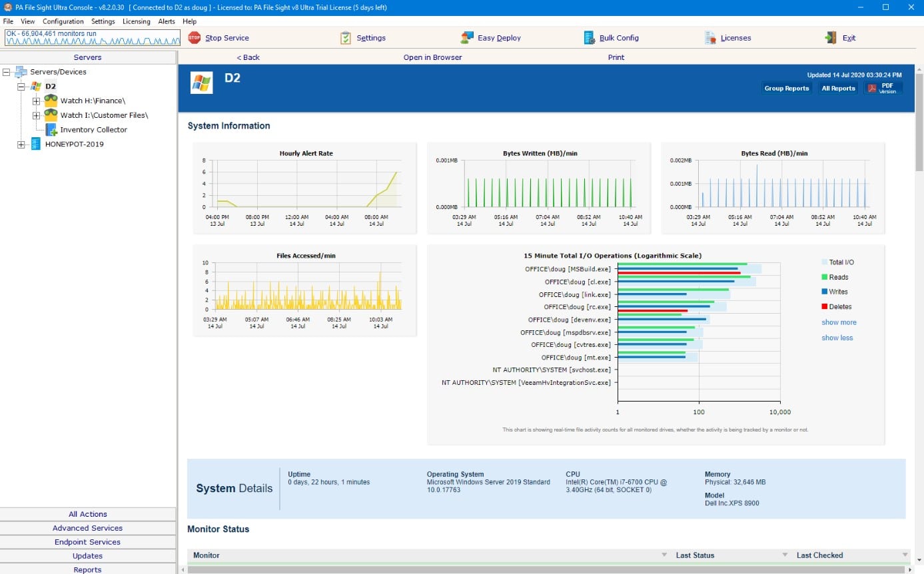Open the Monitor column sort dropdown arrow
Image resolution: width=924 pixels, height=574 pixels.
(x=664, y=555)
